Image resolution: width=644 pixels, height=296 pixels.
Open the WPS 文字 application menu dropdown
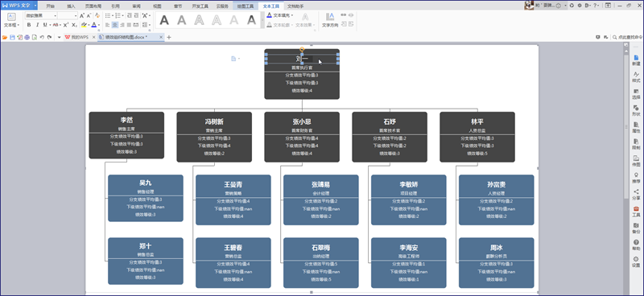pos(35,6)
